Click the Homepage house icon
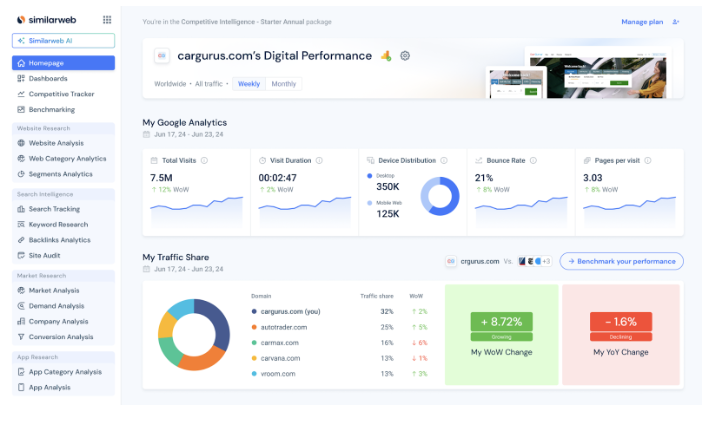This screenshot has width=711, height=422. (x=21, y=63)
